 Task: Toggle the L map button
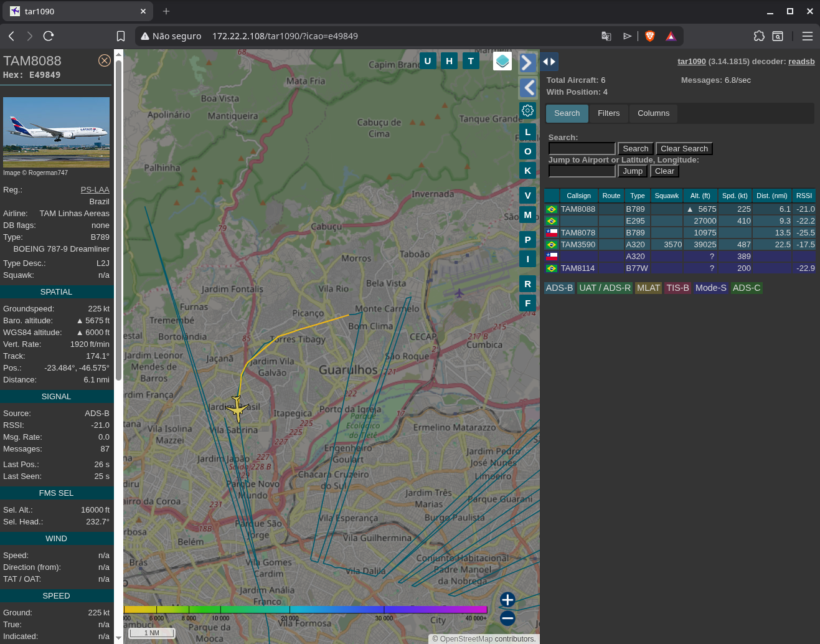[527, 132]
